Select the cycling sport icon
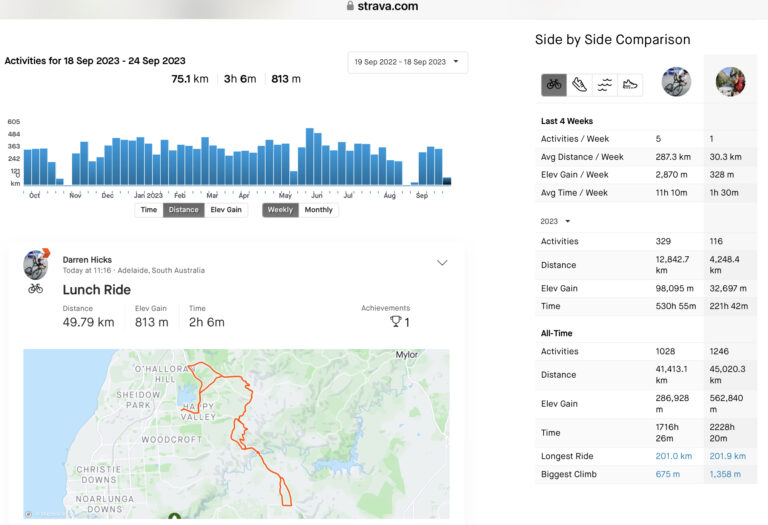This screenshot has height=525, width=768. click(x=554, y=85)
